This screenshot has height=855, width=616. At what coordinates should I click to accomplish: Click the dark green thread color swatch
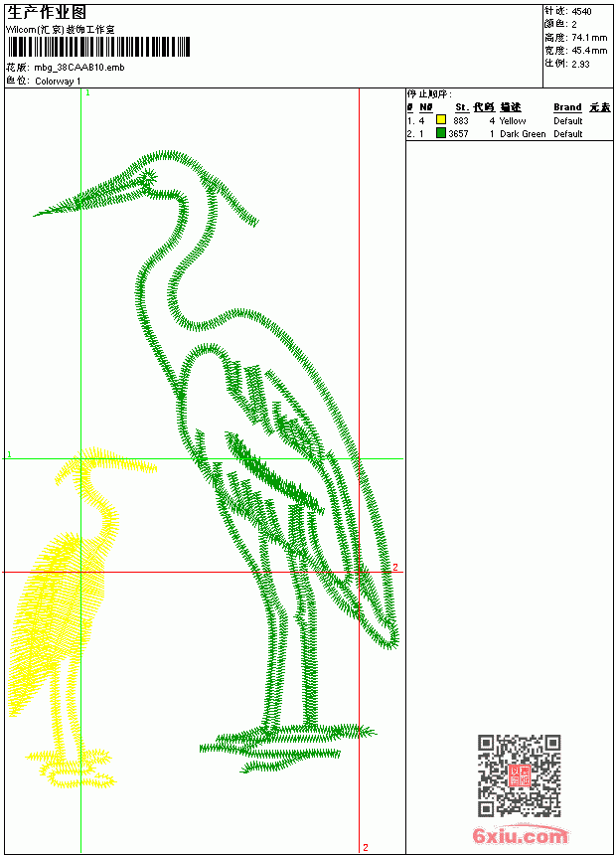441,132
